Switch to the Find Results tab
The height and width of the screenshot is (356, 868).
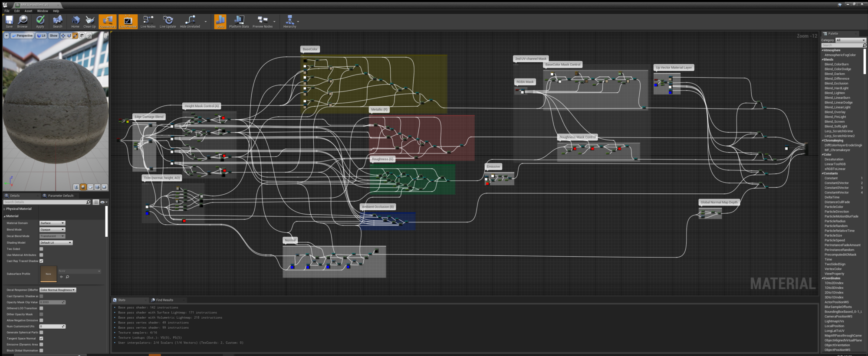pos(164,300)
